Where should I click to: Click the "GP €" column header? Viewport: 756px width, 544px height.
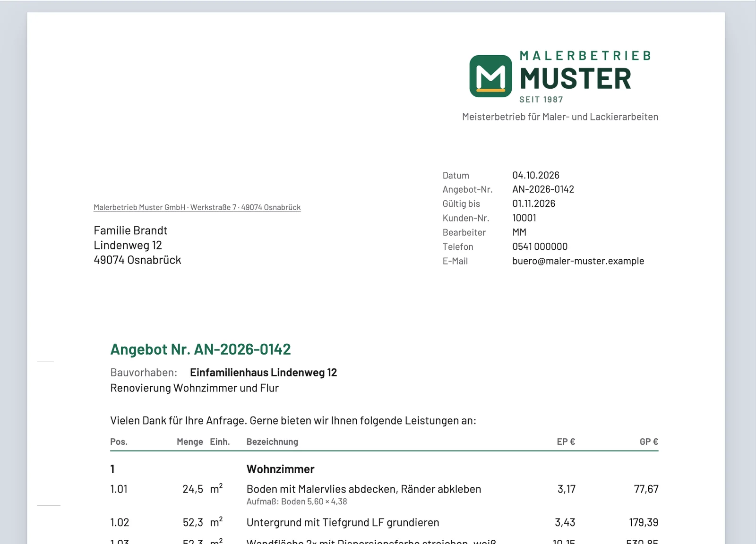pyautogui.click(x=649, y=442)
